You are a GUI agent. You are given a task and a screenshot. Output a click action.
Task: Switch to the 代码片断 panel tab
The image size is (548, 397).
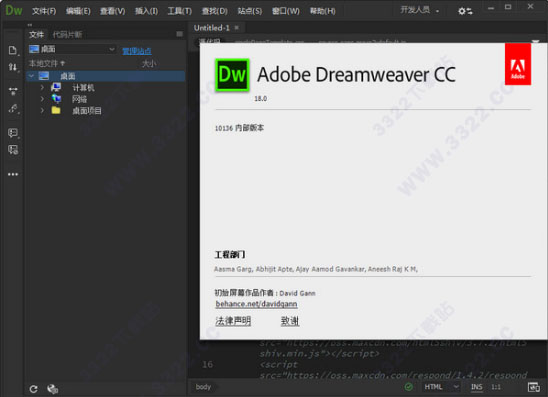pyautogui.click(x=67, y=34)
